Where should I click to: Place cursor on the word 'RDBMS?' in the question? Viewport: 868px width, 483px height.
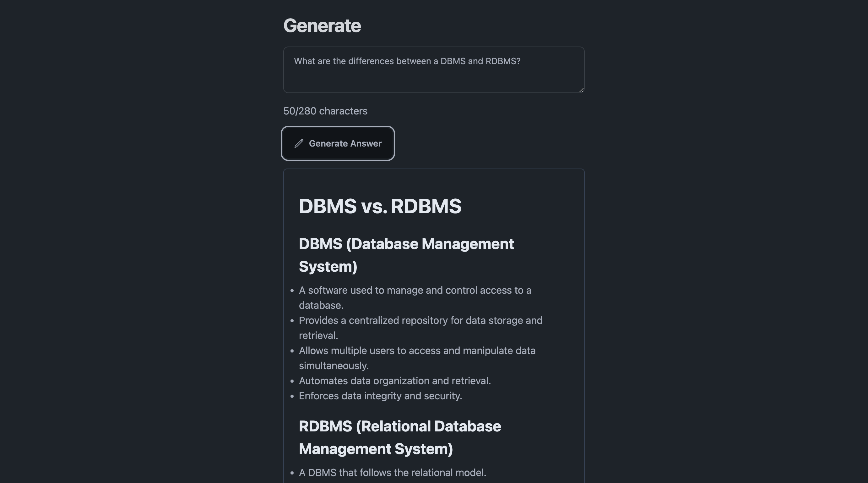pos(503,61)
